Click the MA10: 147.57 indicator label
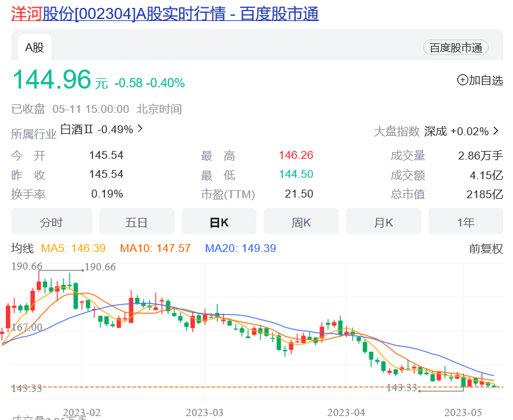Image resolution: width=513 pixels, height=420 pixels. pos(155,248)
